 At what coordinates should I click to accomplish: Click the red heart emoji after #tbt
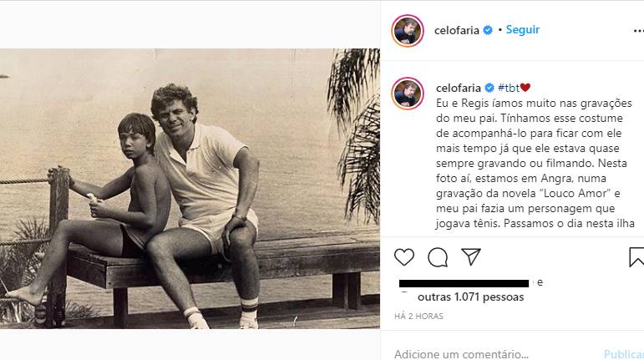pyautogui.click(x=525, y=88)
